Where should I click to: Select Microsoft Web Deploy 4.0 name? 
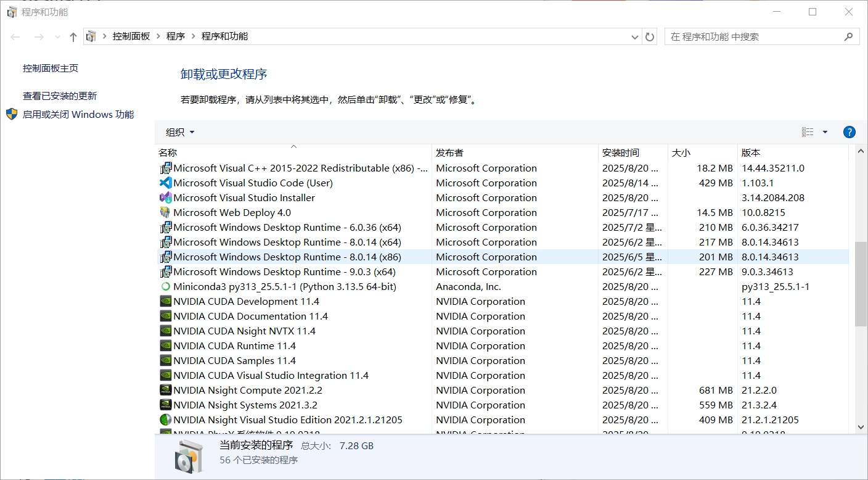tap(232, 212)
